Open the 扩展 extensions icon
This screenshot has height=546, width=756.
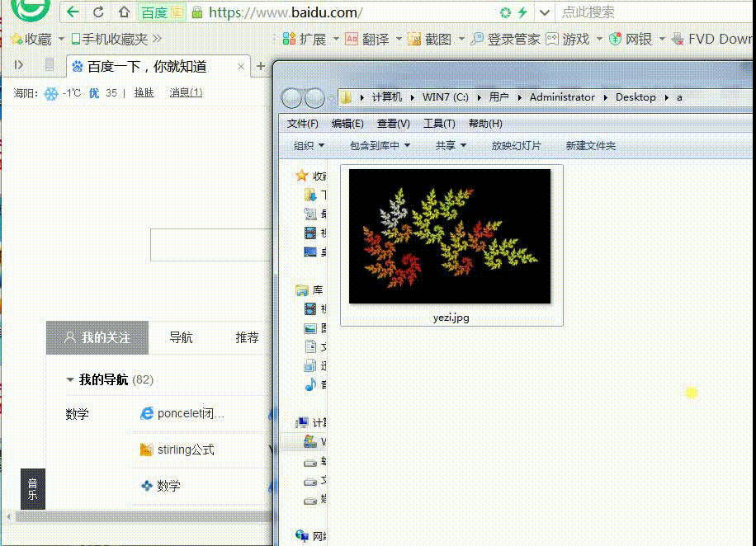[305, 39]
